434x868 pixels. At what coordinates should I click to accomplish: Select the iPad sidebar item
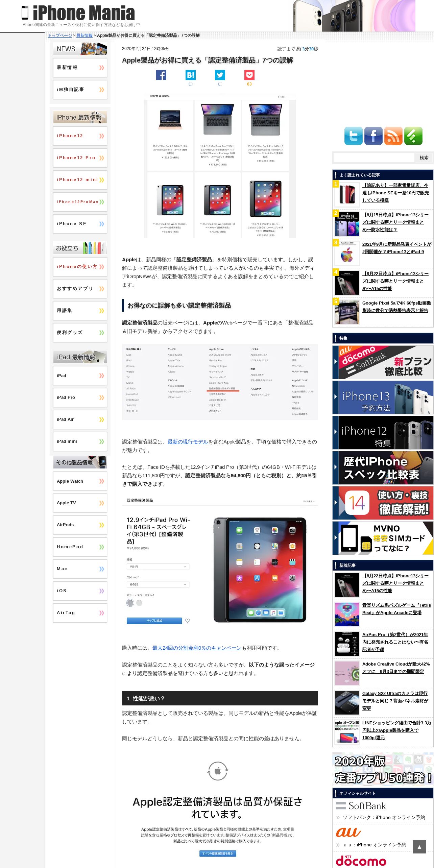pos(80,376)
